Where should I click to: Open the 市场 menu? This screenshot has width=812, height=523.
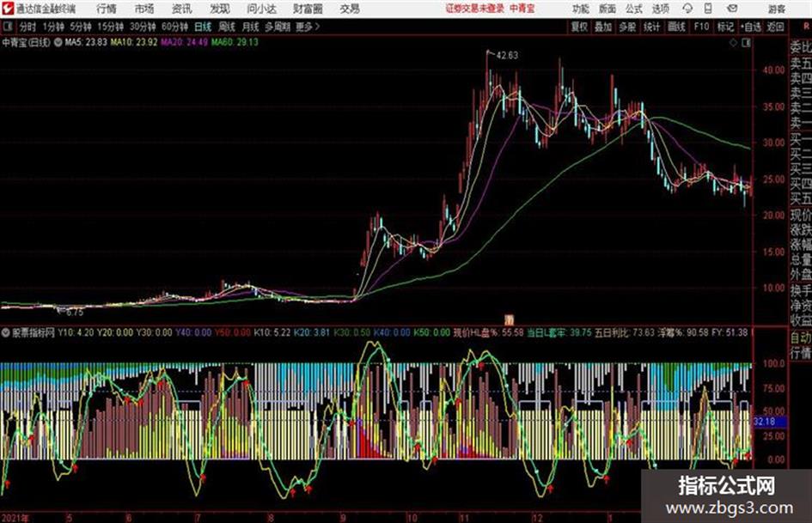pos(144,9)
